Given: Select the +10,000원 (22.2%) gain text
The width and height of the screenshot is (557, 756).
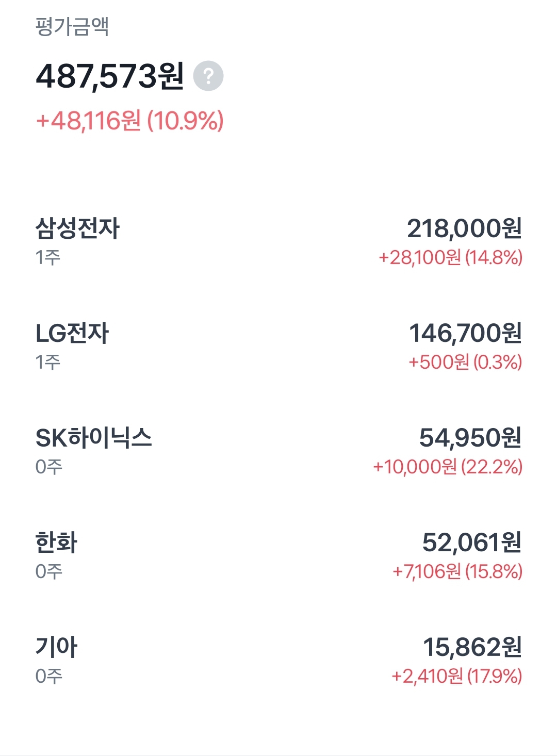Looking at the screenshot, I should 447,467.
